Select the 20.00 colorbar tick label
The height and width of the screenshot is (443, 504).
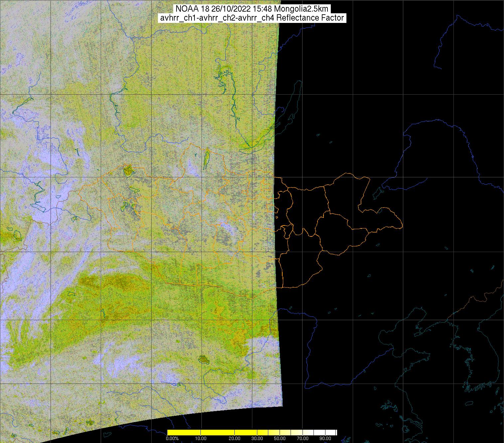pyautogui.click(x=235, y=439)
